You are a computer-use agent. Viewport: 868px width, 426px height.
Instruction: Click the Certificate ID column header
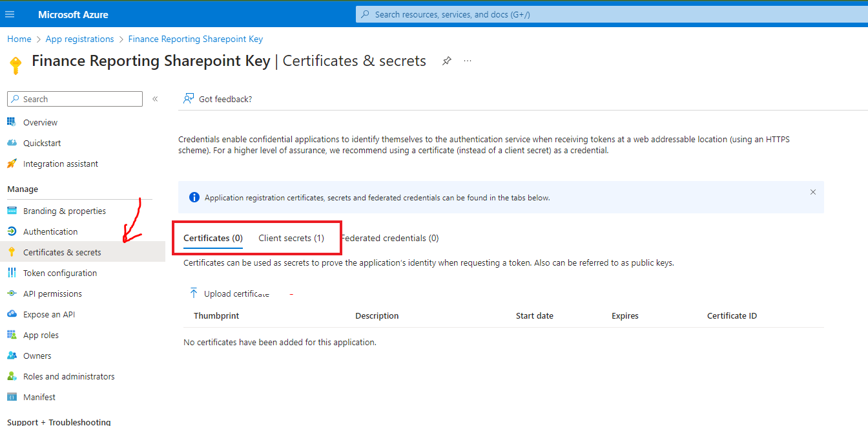coord(732,316)
